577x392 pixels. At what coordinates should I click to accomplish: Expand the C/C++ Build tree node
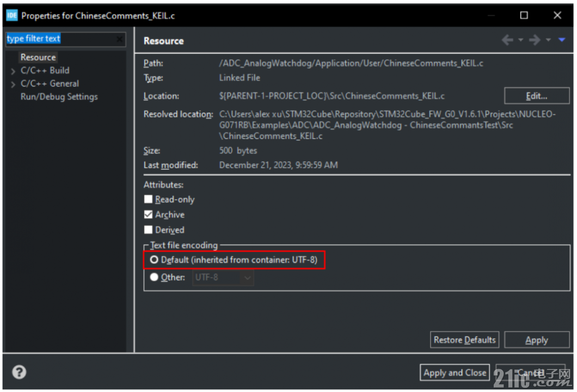[x=13, y=71]
